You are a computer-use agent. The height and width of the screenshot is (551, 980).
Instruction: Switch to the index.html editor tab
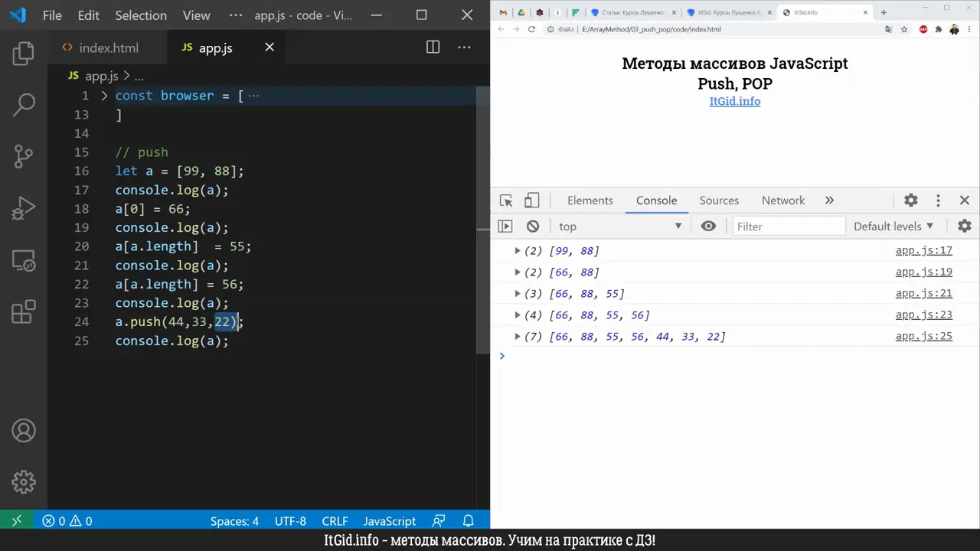click(x=108, y=47)
